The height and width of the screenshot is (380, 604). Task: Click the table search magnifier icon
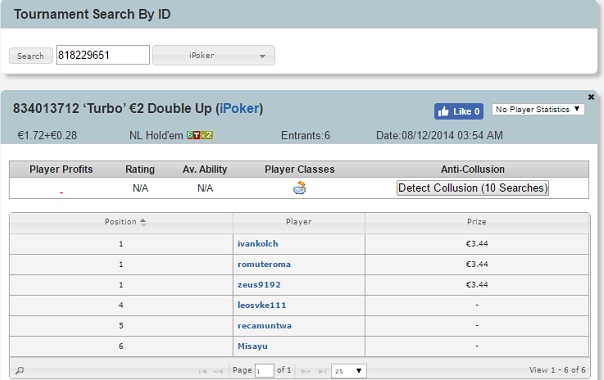(20, 371)
